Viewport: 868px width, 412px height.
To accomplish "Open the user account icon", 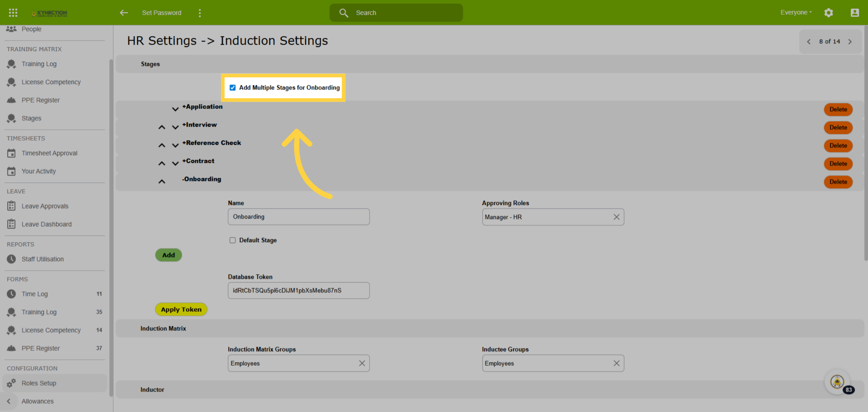I will point(855,13).
